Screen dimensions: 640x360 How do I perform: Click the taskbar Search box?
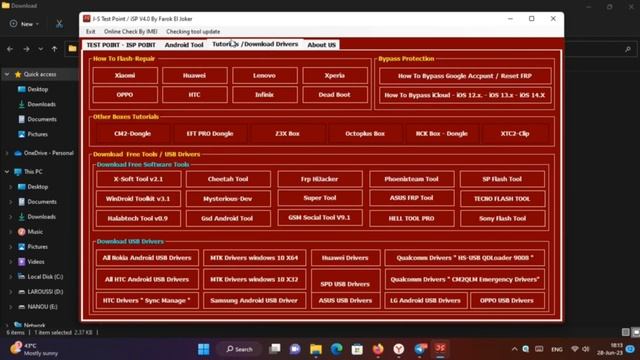(240, 349)
